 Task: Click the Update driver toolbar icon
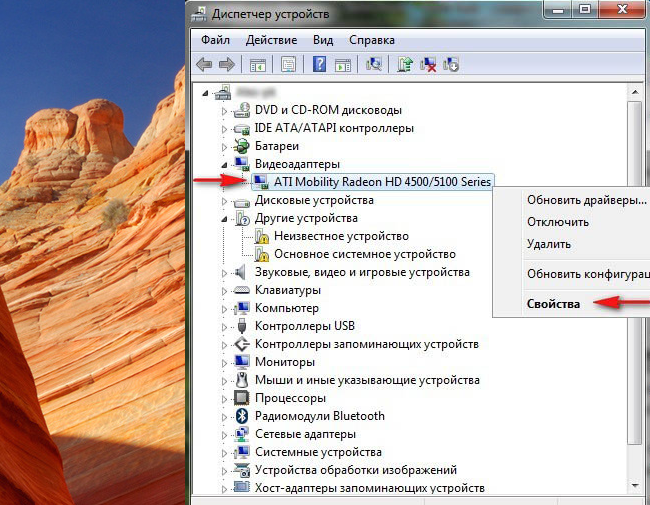pyautogui.click(x=405, y=65)
